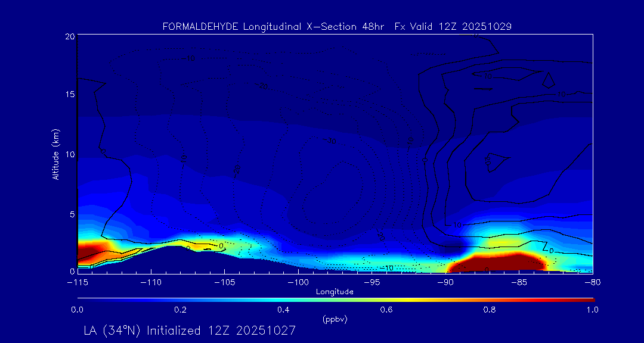Click the FORMALDEHYDE plot title text
This screenshot has width=644, height=343.
coord(337,27)
